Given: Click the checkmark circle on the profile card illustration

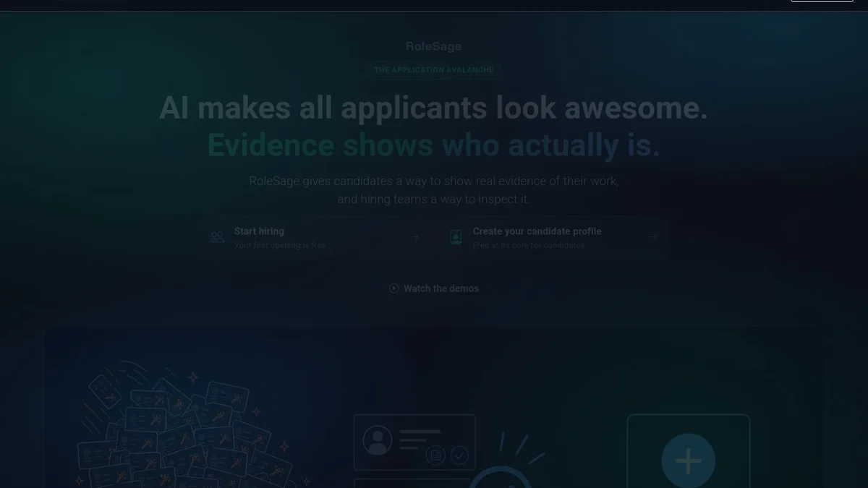Looking at the screenshot, I should [459, 455].
